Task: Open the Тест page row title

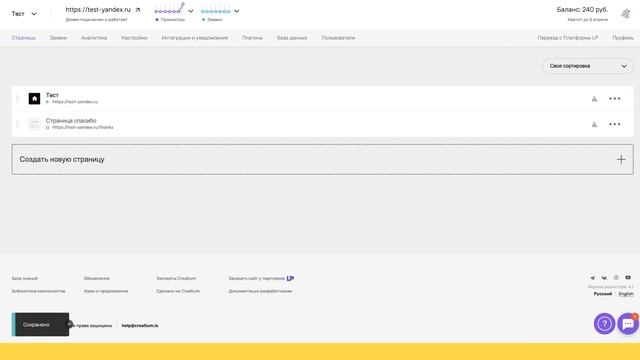Action: (x=52, y=95)
